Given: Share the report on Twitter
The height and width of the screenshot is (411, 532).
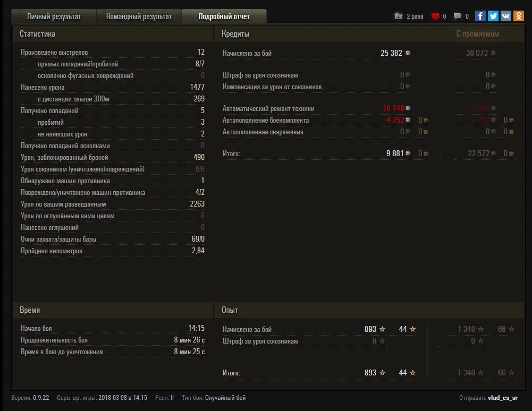Looking at the screenshot, I should point(493,16).
